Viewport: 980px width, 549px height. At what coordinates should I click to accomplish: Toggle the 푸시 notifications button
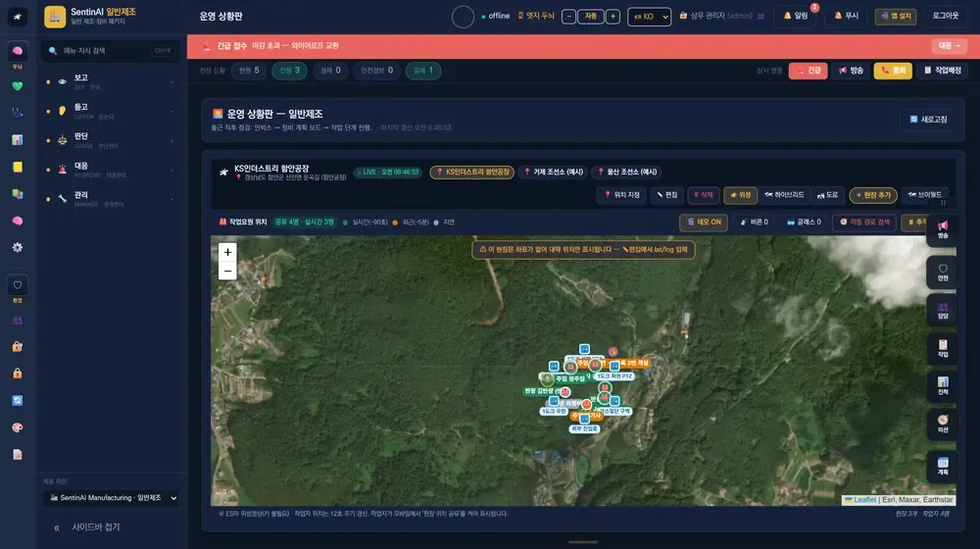pos(847,17)
